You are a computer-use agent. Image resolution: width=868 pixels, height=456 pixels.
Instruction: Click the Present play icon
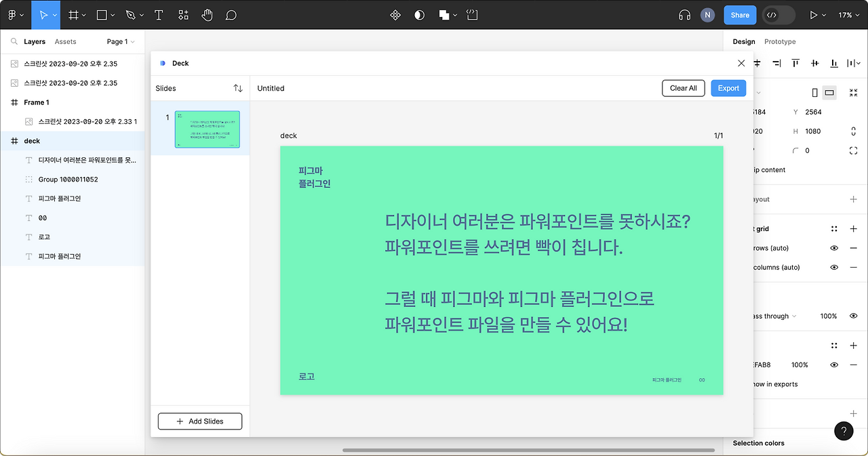coord(814,14)
